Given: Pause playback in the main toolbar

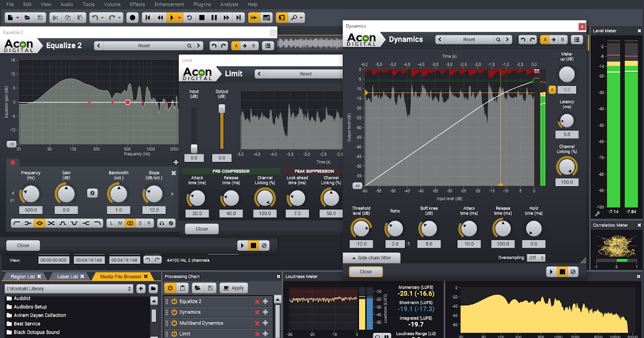Looking at the screenshot, I should click(x=214, y=18).
